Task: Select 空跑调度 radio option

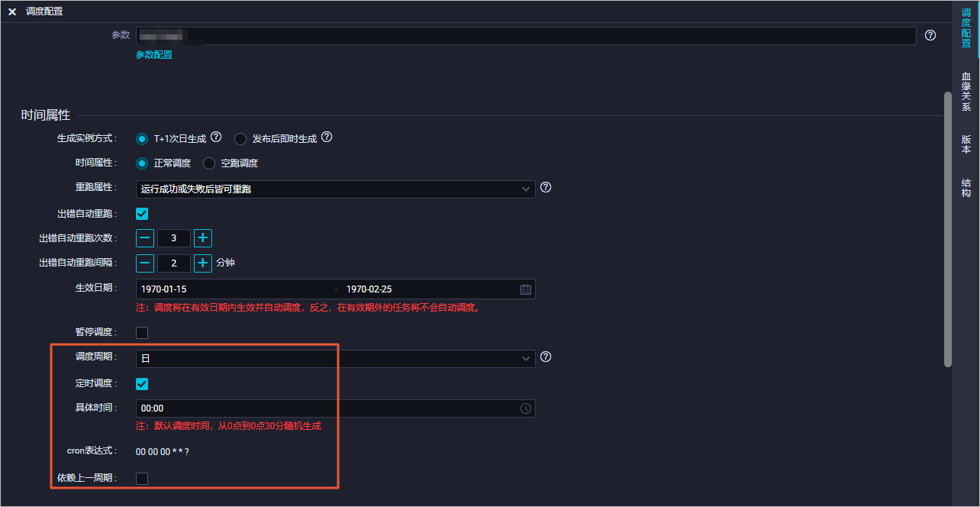Action: 208,163
